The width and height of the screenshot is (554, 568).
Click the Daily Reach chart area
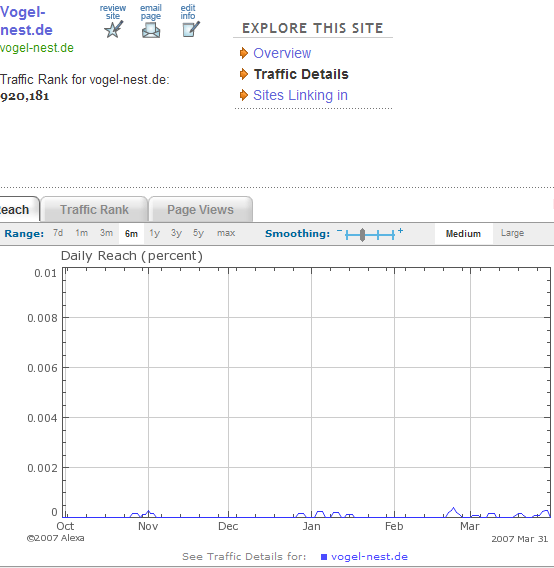click(x=307, y=393)
